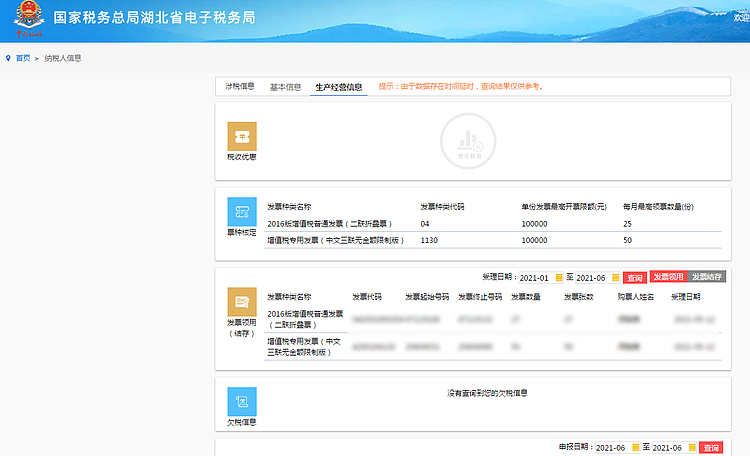Select the 发票结存 toggle button

click(x=706, y=277)
